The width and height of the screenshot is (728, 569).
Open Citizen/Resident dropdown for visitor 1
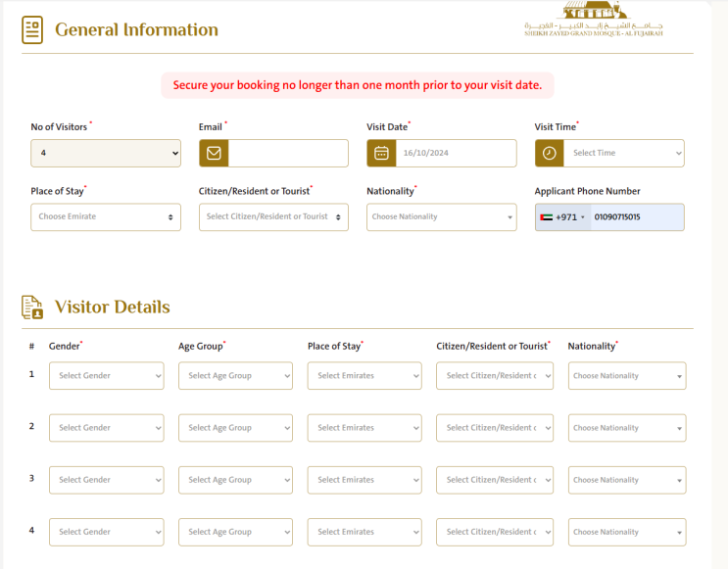(495, 376)
